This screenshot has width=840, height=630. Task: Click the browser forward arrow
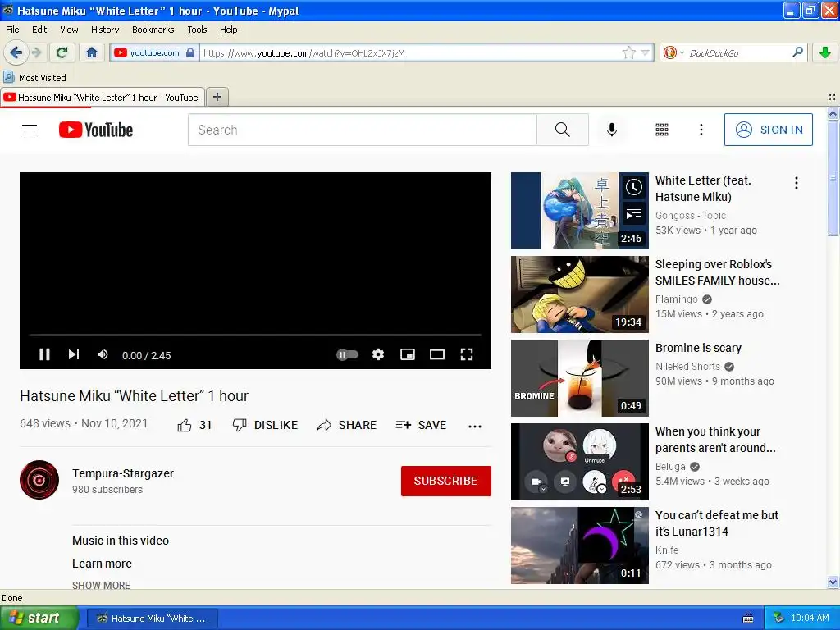tap(36, 52)
